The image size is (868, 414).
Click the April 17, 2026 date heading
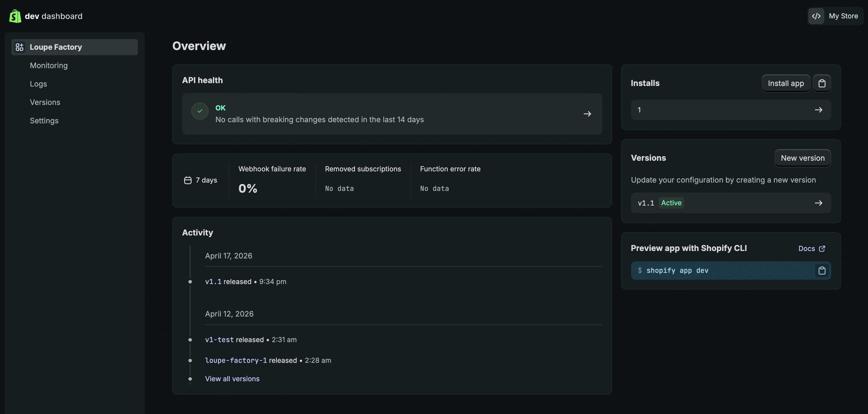(x=228, y=256)
